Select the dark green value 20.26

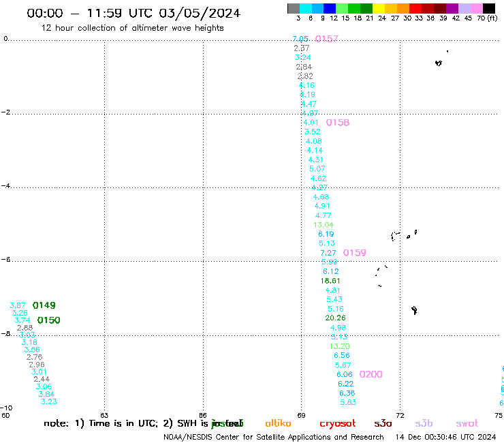pyautogui.click(x=335, y=318)
